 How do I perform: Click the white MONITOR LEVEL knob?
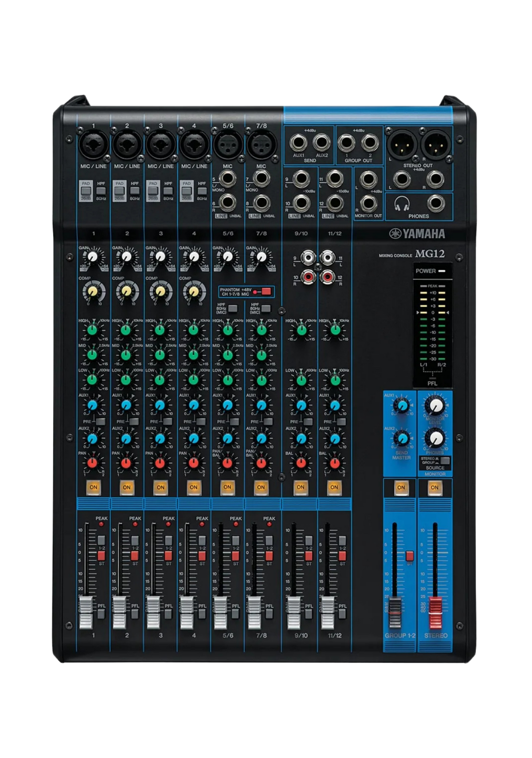pyautogui.click(x=436, y=405)
